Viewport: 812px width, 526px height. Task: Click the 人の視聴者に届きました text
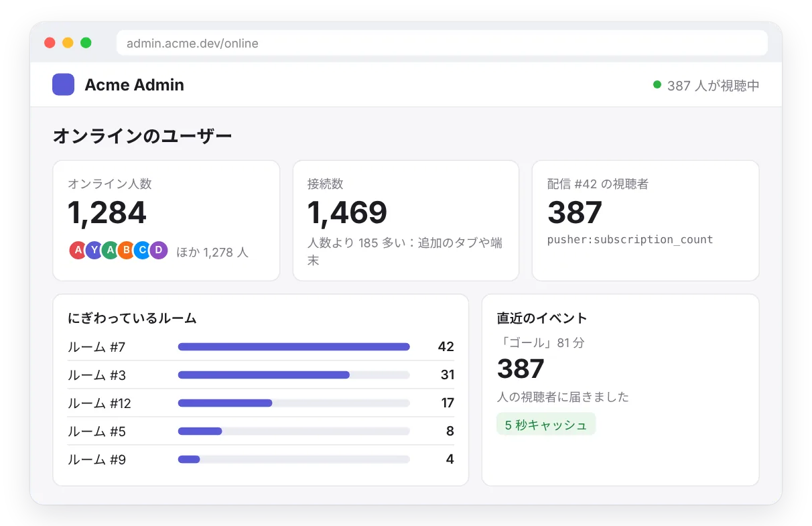pos(563,397)
